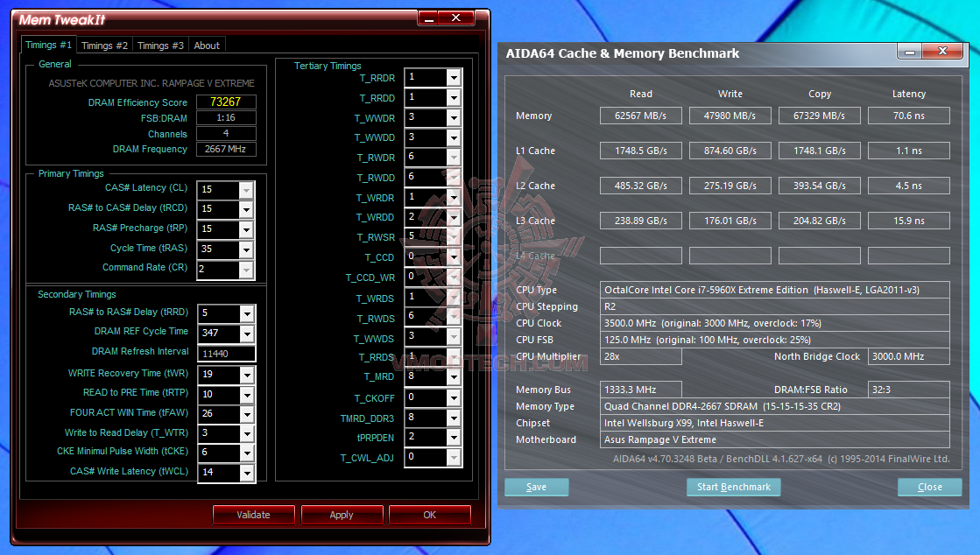980x555 pixels.
Task: Expand the T_WWDS dropdown
Action: [x=454, y=337]
